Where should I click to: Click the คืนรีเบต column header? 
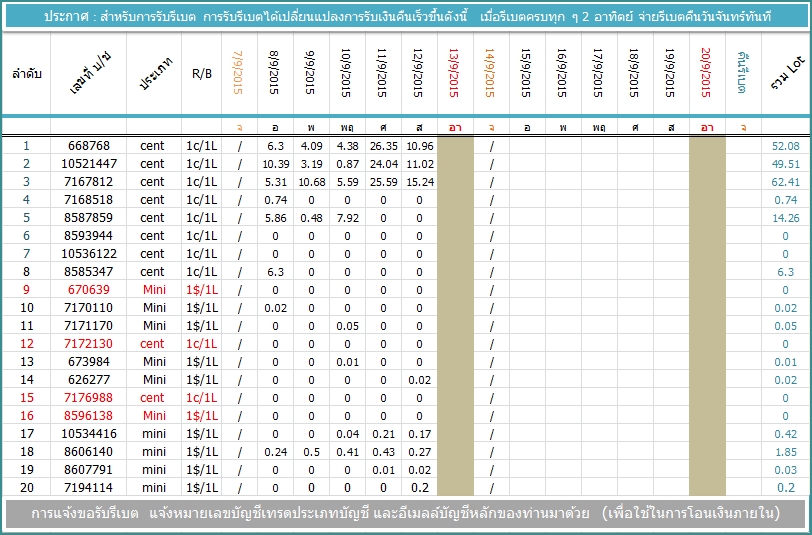click(x=741, y=73)
